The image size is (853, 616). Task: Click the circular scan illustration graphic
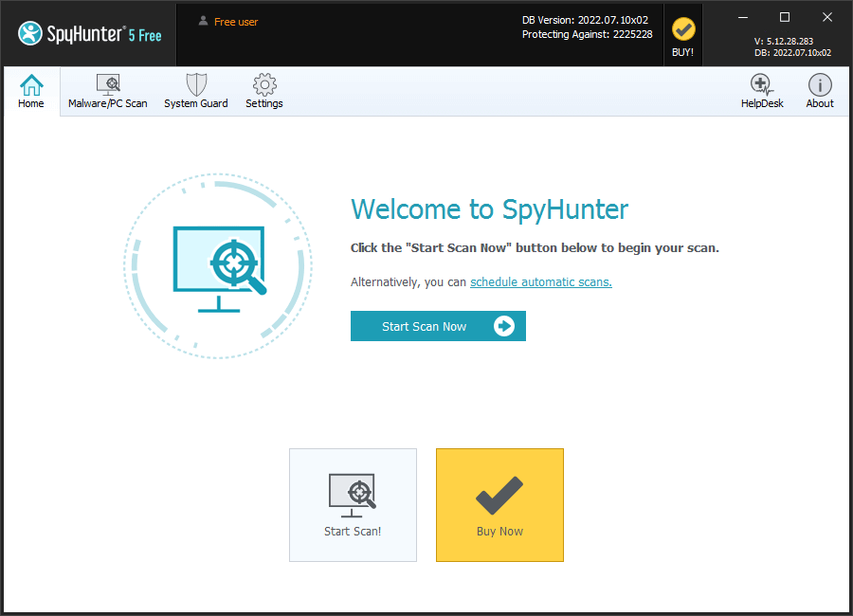218,266
